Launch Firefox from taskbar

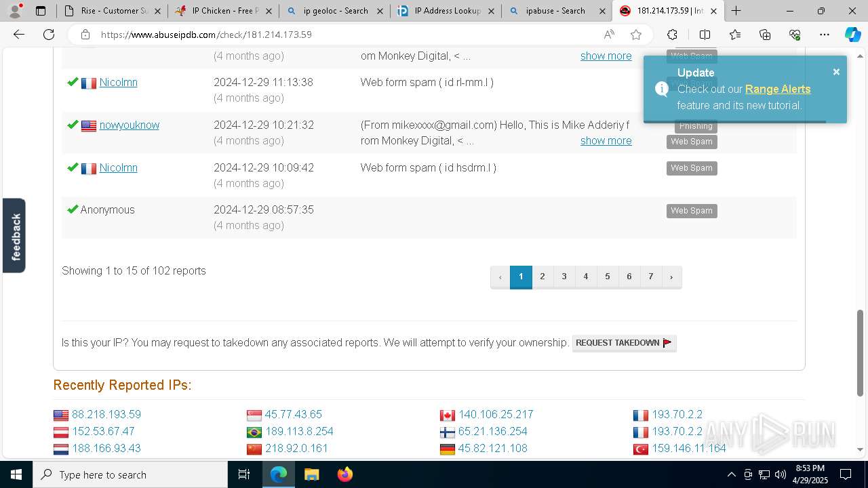point(344,474)
